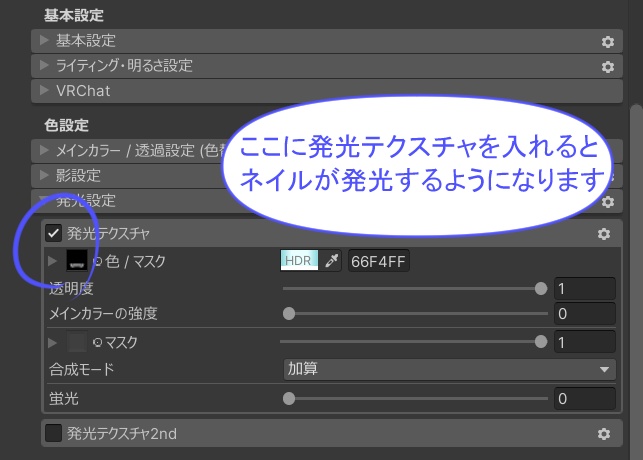The image size is (643, 460).
Task: Click the 蛍光 slider handle
Action: point(289,398)
